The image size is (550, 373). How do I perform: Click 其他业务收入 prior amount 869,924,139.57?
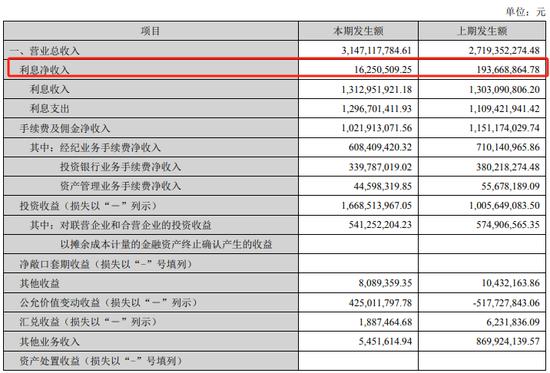508,341
